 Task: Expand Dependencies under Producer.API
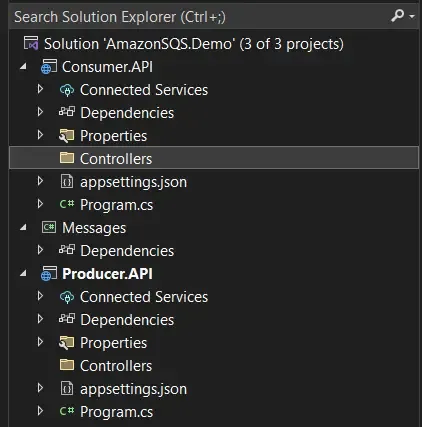40,319
